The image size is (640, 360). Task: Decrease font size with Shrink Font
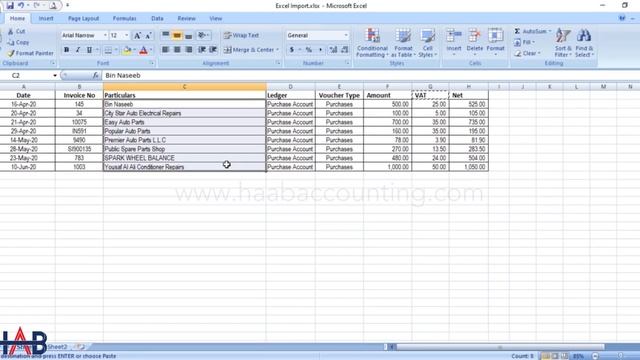(148, 36)
